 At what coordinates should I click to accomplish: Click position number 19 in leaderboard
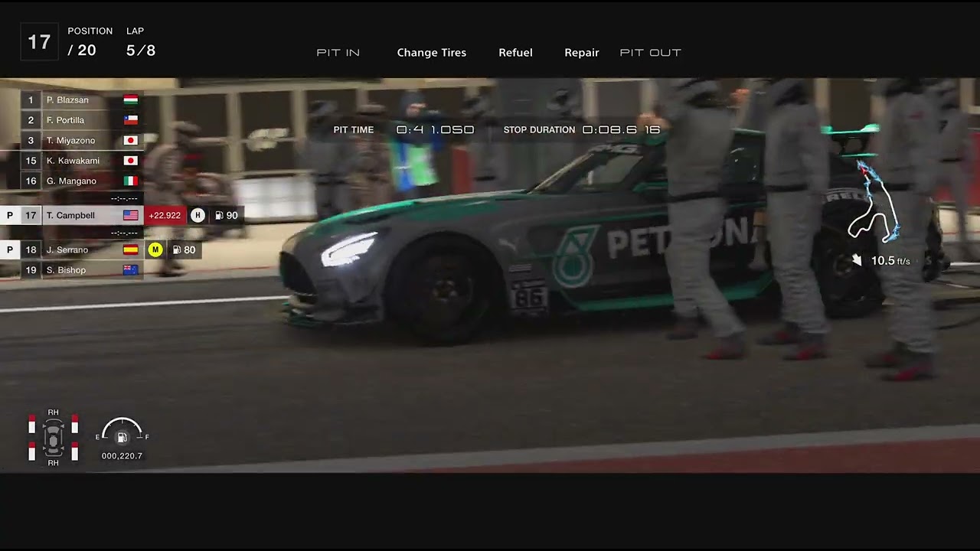[x=31, y=270]
